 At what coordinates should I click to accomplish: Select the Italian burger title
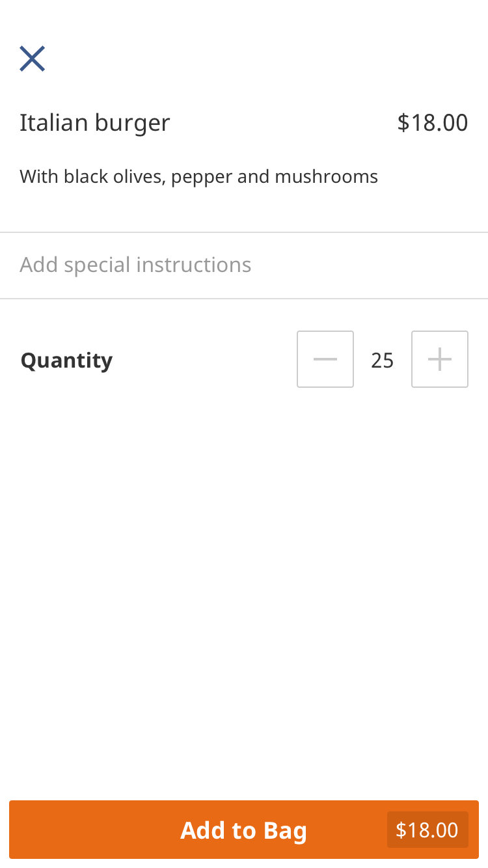coord(95,122)
